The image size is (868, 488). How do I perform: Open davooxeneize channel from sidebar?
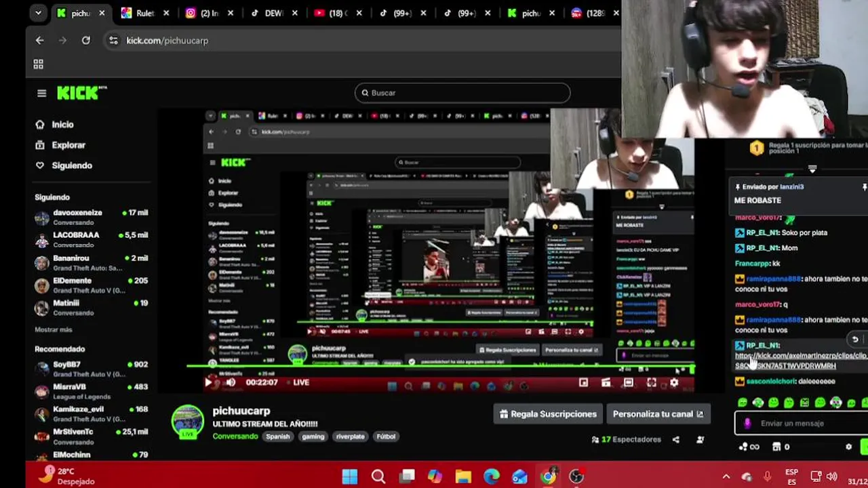coord(91,218)
